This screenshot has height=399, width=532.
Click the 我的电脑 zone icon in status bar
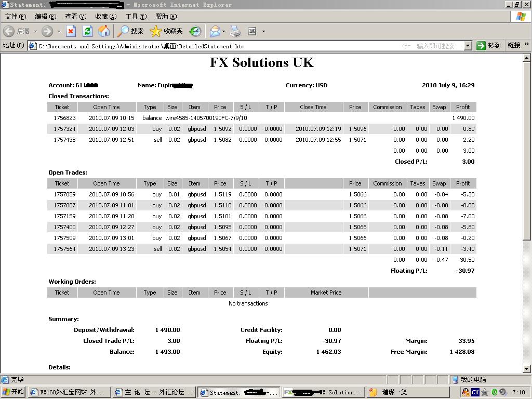pyautogui.click(x=455, y=379)
